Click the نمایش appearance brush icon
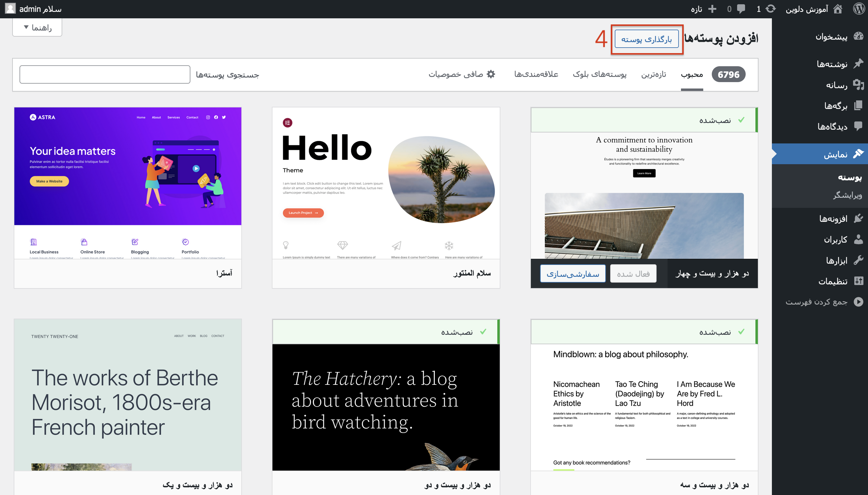The height and width of the screenshot is (495, 868). 859,154
